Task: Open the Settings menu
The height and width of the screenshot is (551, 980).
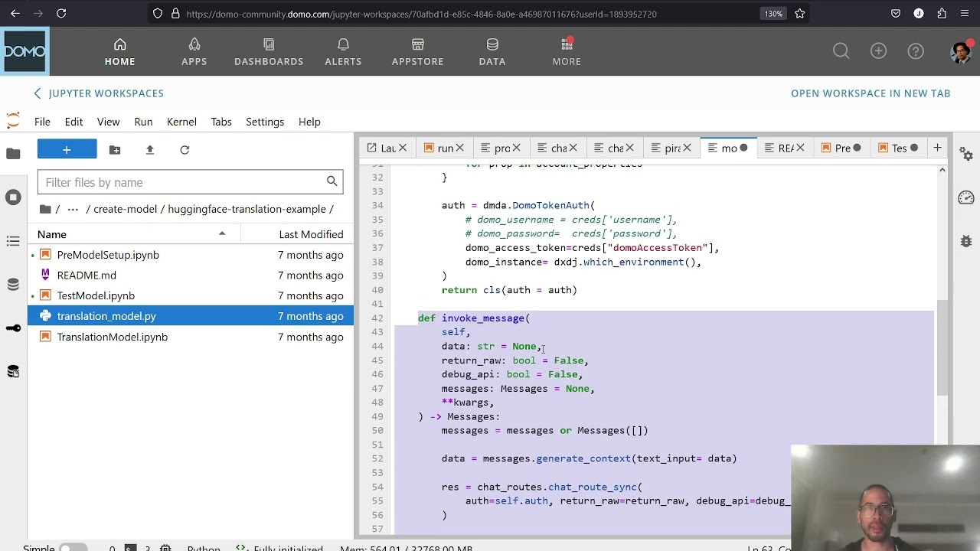Action: point(265,122)
